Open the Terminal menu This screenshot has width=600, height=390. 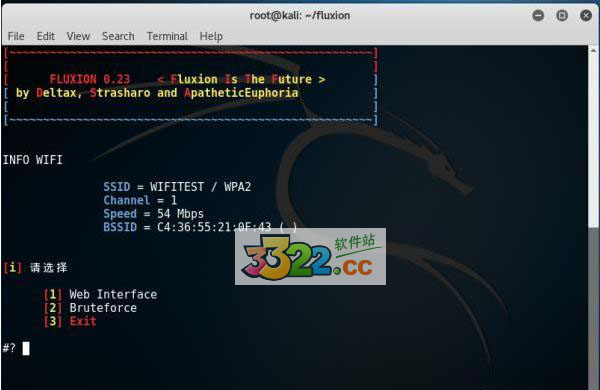pyautogui.click(x=167, y=36)
